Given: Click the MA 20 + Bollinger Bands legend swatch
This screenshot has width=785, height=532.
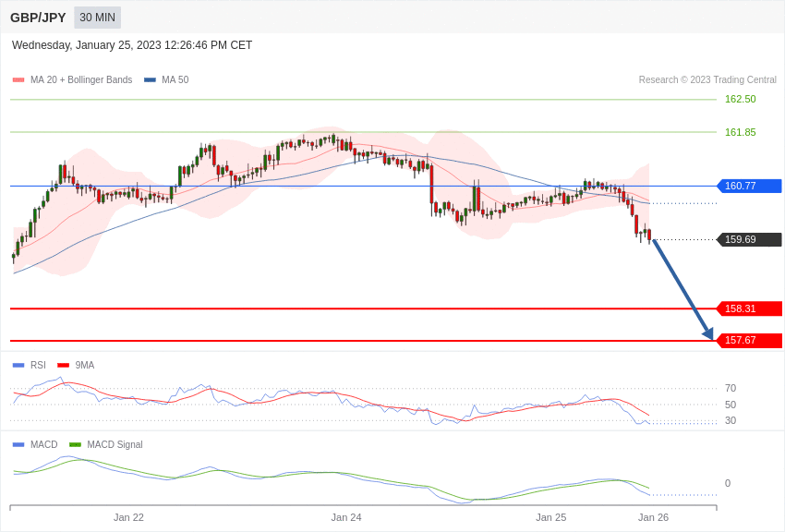Looking at the screenshot, I should click(x=18, y=79).
